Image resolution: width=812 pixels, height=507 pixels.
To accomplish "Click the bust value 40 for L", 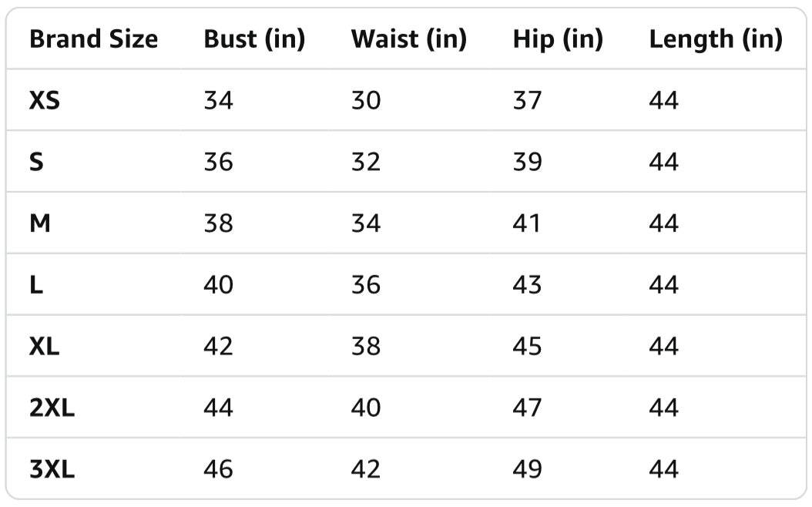I will (x=219, y=285).
